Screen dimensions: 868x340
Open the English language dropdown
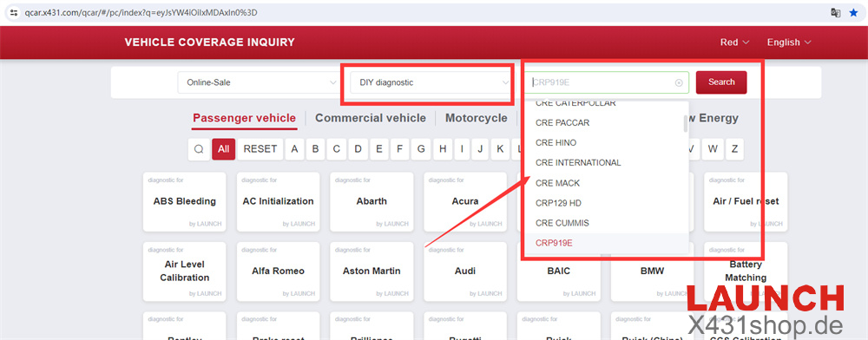[x=789, y=42]
